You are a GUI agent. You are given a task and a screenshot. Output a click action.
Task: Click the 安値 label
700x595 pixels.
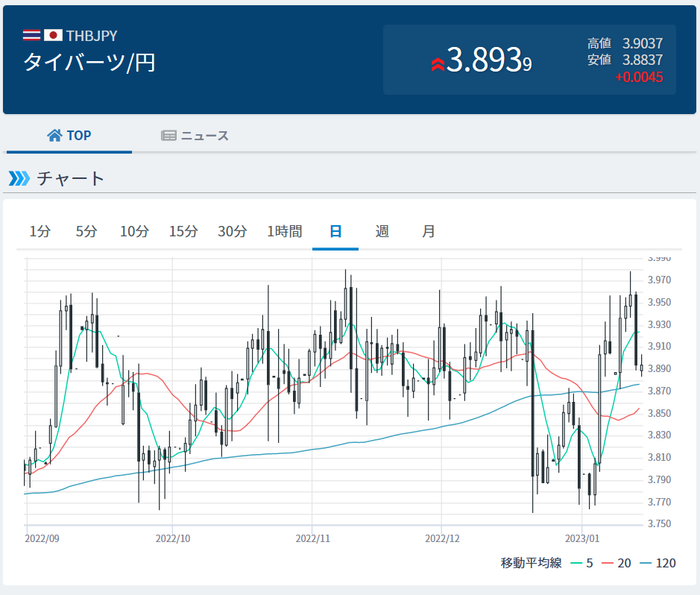599,60
